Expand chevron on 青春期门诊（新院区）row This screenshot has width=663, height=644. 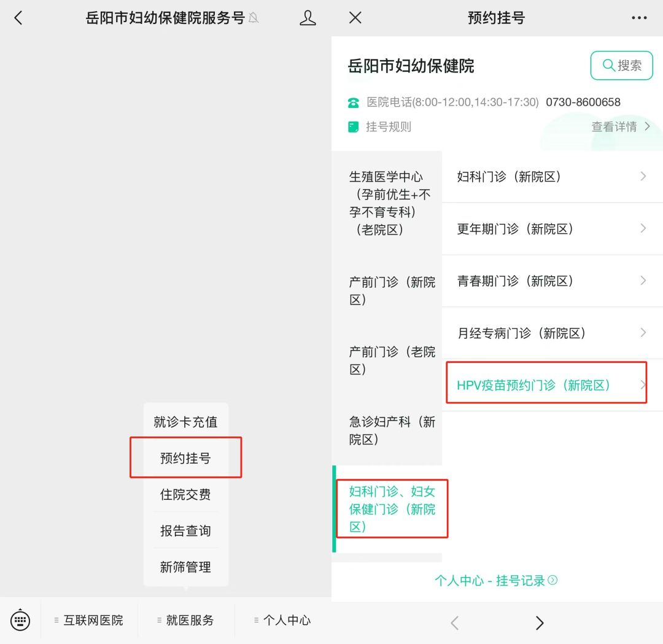pos(643,281)
